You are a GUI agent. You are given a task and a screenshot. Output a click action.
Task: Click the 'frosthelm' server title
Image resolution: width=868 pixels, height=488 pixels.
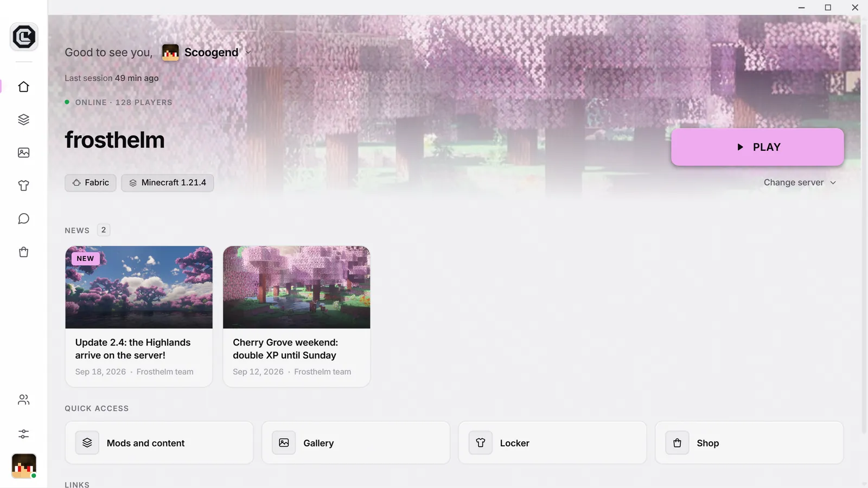tap(115, 140)
